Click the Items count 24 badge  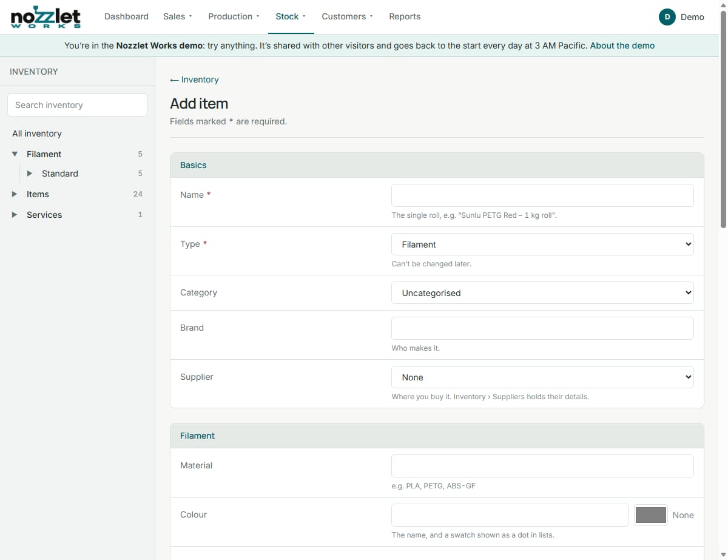coord(138,194)
